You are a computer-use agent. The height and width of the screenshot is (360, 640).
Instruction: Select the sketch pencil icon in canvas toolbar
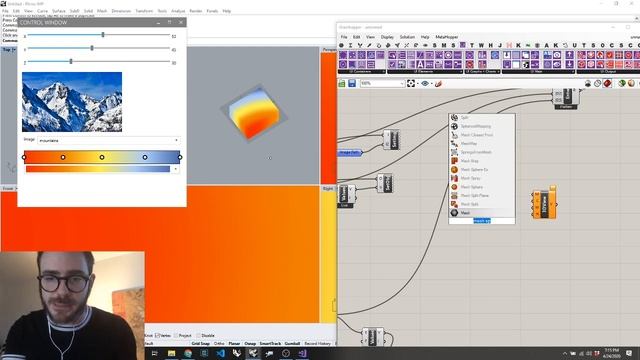pos(438,83)
